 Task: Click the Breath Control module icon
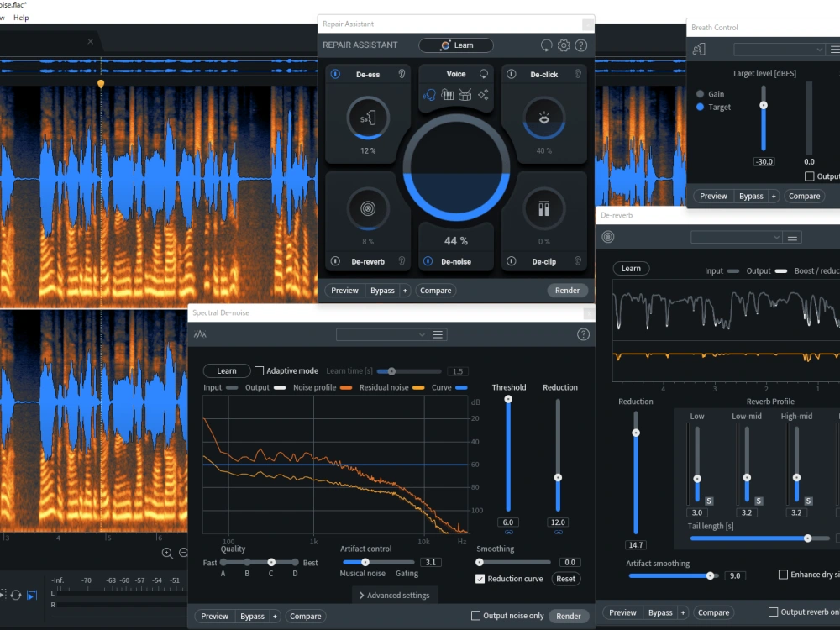coord(699,50)
